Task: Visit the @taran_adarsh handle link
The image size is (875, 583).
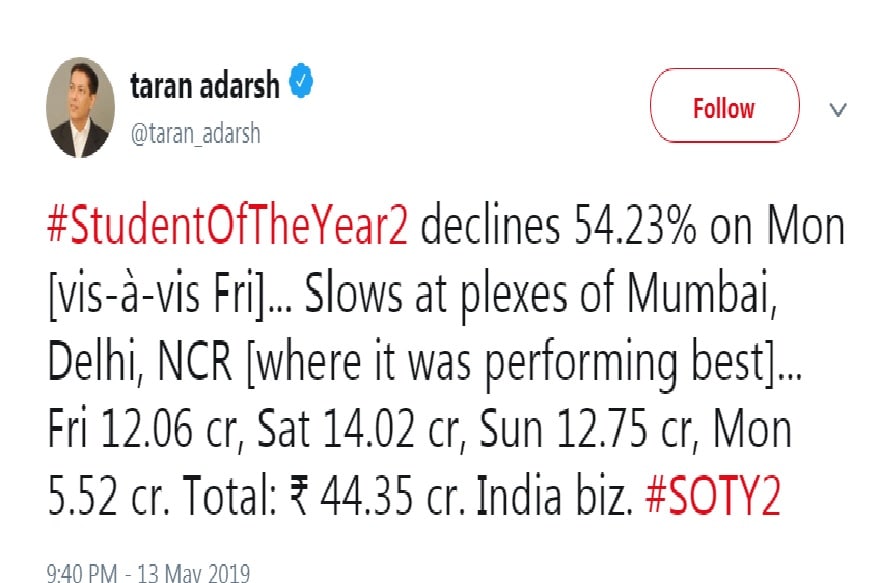Action: pyautogui.click(x=195, y=134)
